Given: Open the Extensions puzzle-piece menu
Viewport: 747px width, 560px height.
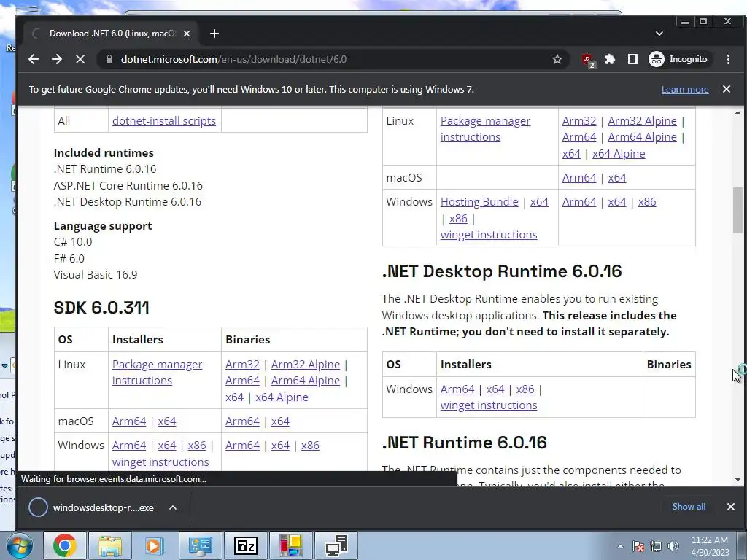Looking at the screenshot, I should [x=610, y=59].
